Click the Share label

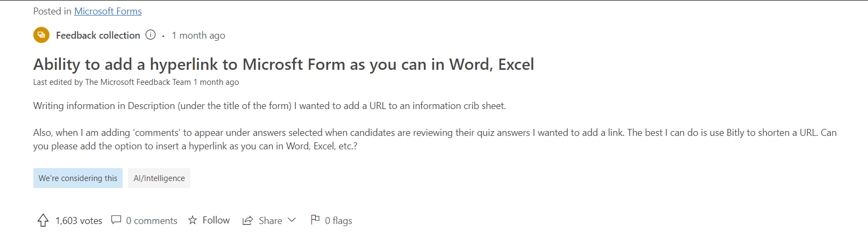tap(271, 221)
